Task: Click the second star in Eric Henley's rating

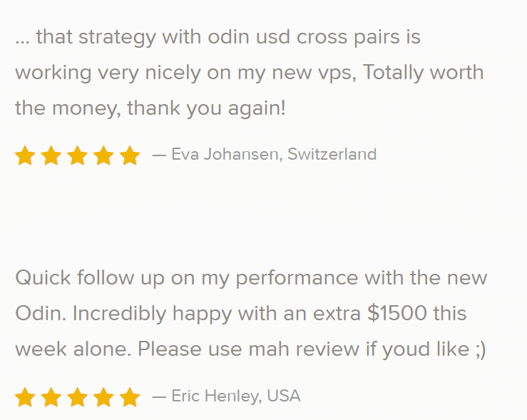Action: click(x=51, y=397)
